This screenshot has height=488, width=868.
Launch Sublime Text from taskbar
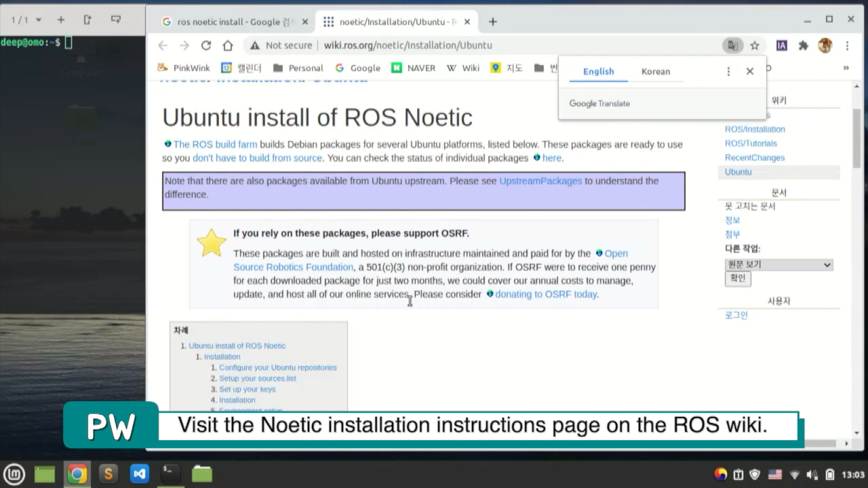click(108, 474)
